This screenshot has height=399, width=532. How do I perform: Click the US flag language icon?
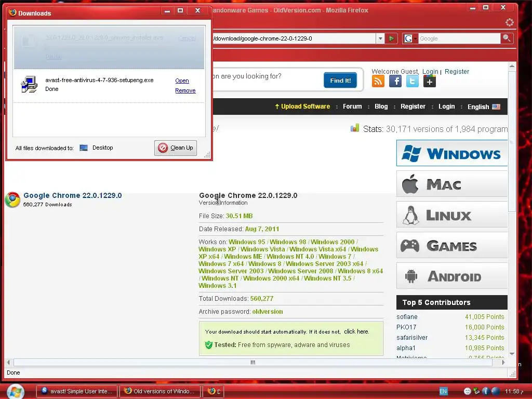(496, 107)
